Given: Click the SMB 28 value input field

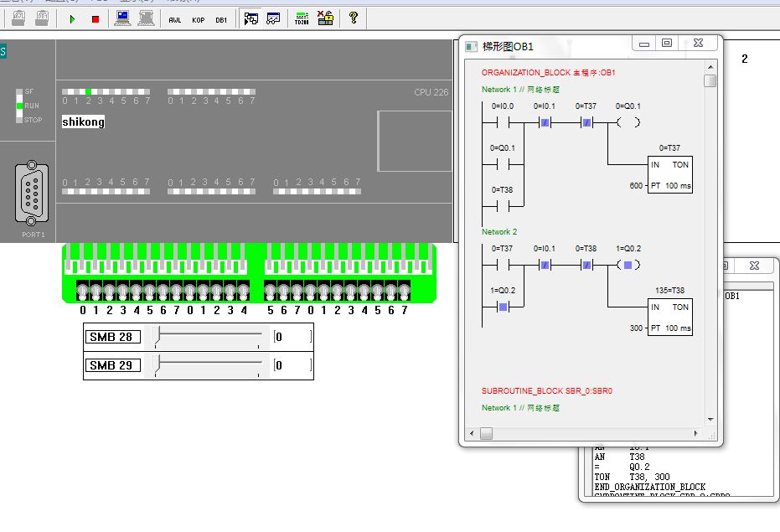Looking at the screenshot, I should click(292, 337).
